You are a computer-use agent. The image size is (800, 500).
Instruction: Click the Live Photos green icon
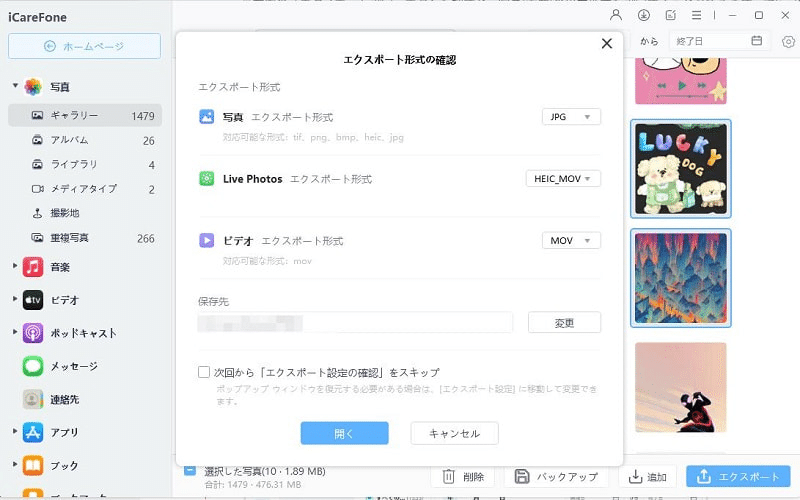[206, 179]
